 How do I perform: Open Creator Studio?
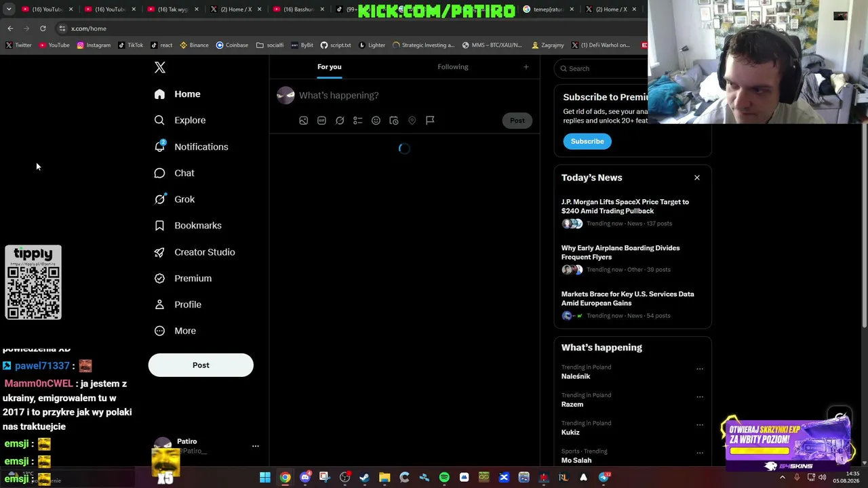pyautogui.click(x=195, y=252)
